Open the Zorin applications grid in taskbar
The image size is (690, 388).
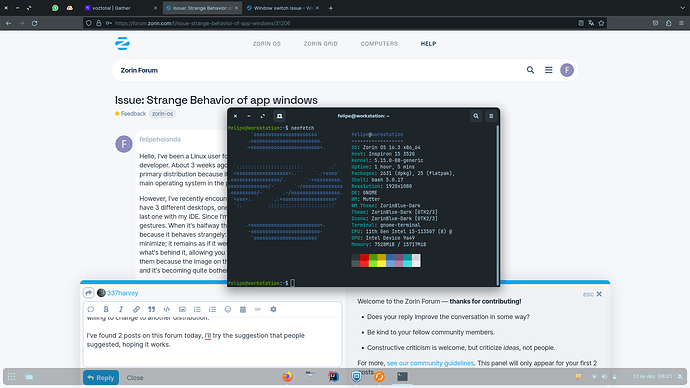[x=11, y=377]
